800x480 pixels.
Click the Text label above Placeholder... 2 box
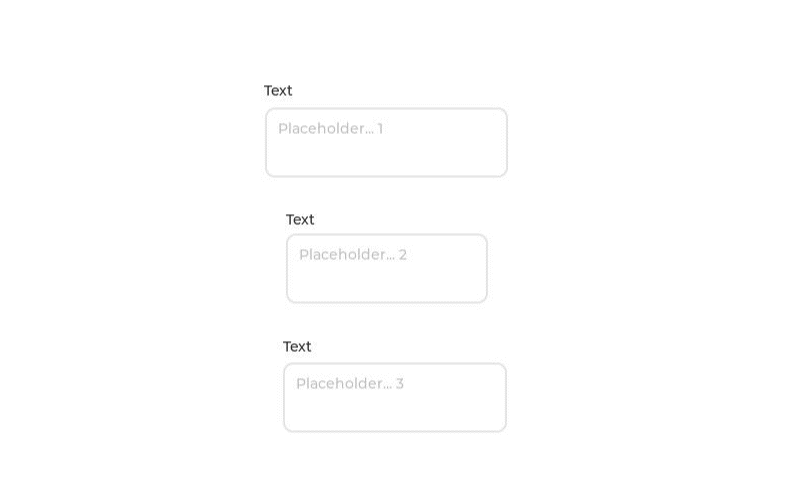click(x=300, y=220)
